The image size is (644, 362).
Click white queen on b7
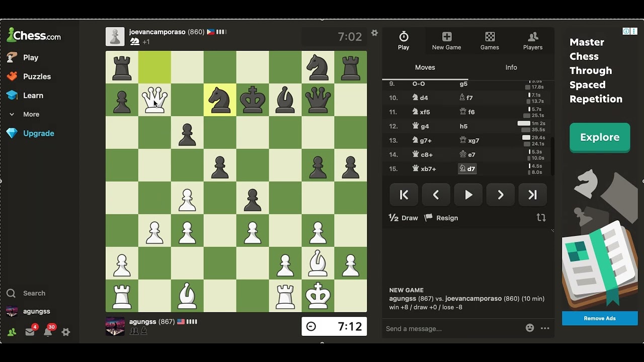154,100
